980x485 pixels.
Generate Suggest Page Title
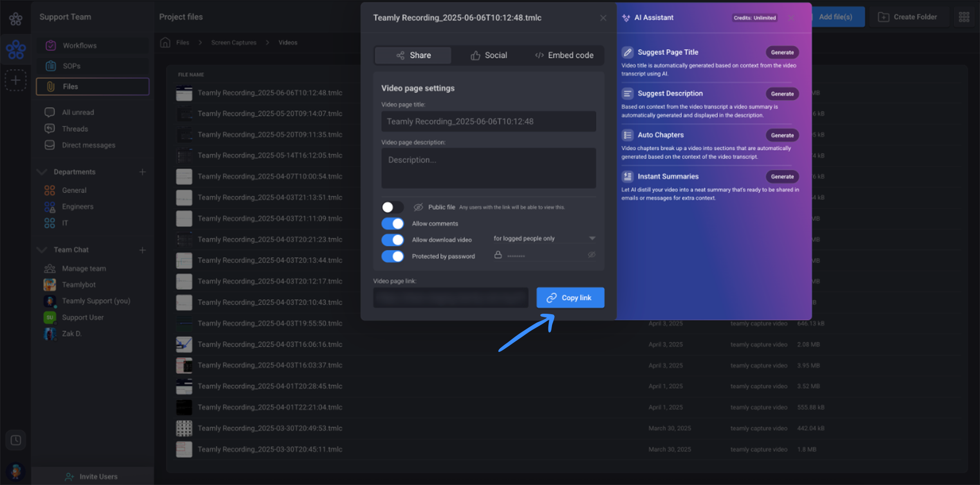coord(782,52)
